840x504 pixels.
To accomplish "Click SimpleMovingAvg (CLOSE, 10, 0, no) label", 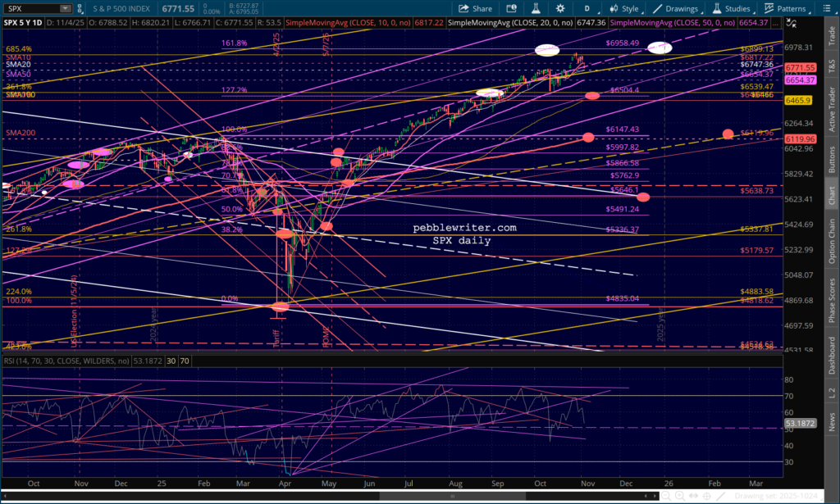I will click(349, 23).
